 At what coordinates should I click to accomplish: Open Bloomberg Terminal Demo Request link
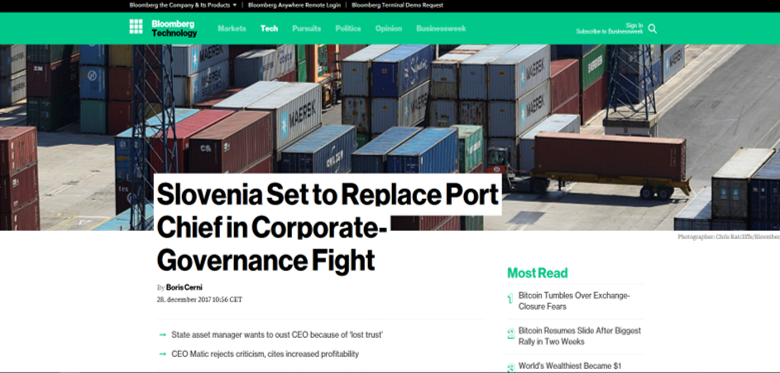coord(397,5)
